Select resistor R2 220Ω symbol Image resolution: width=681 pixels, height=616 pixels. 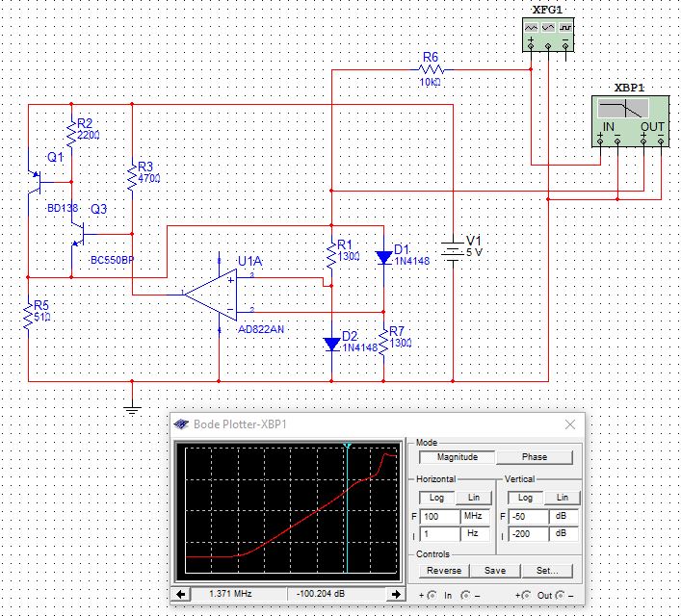point(71,135)
